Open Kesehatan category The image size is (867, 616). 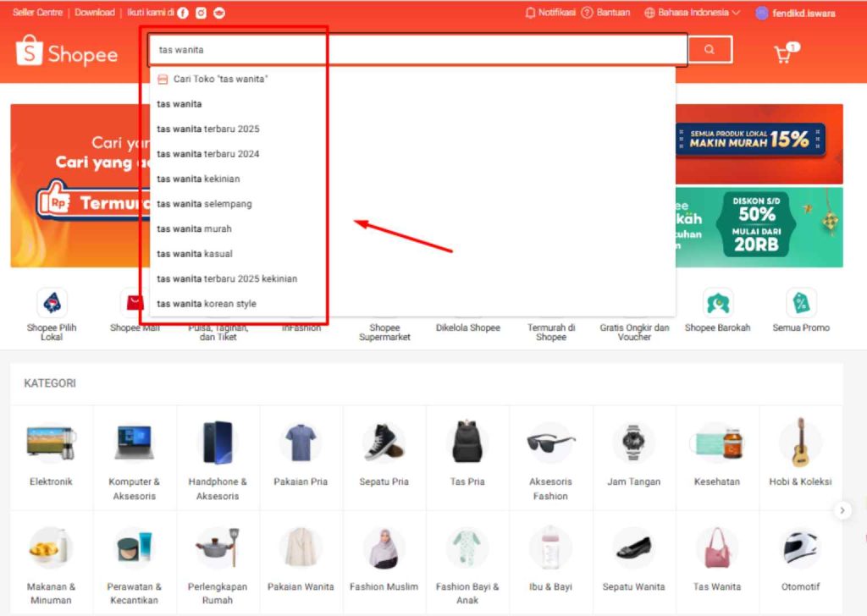(717, 456)
